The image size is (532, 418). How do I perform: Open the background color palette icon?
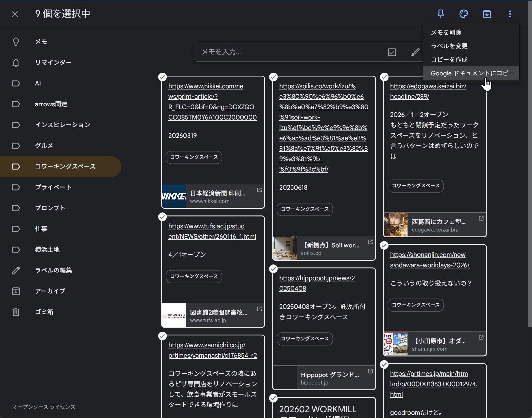[464, 14]
